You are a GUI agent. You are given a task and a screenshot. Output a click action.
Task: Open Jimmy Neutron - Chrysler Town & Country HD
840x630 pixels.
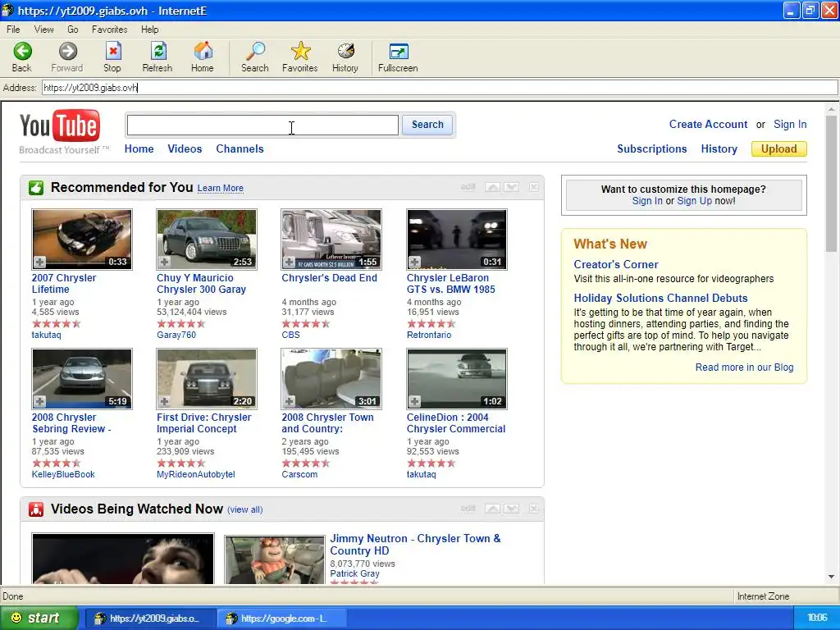point(415,545)
